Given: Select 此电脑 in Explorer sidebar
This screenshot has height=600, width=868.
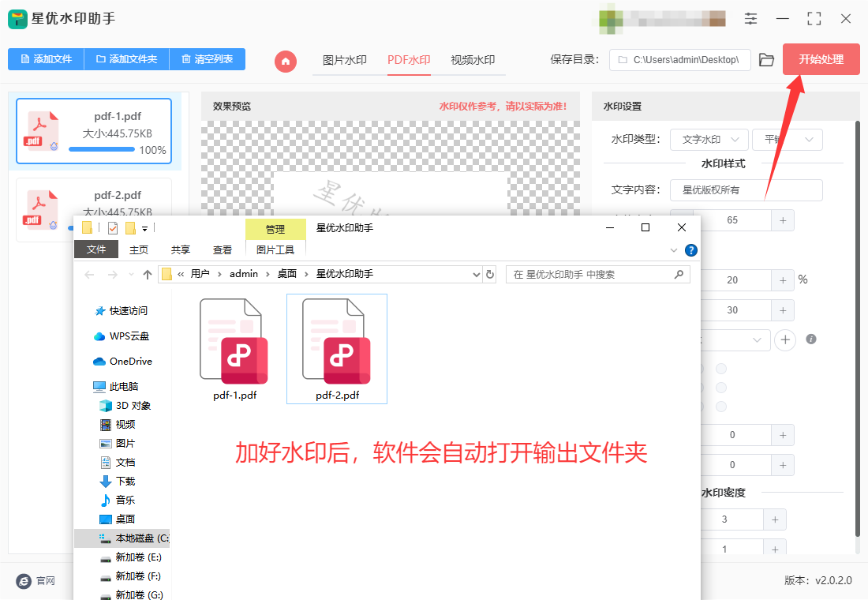Looking at the screenshot, I should 116,386.
